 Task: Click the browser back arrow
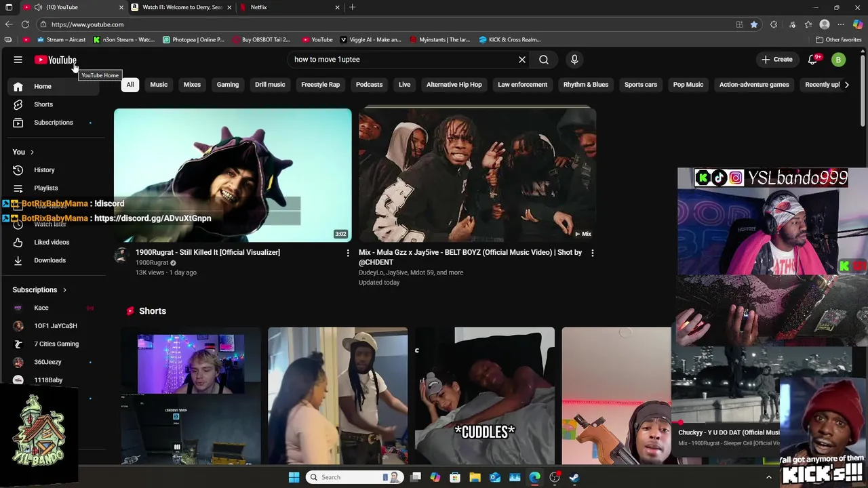[x=9, y=24]
